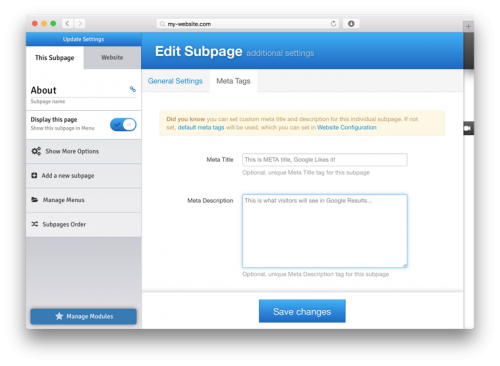Reload the page with the refresh icon
500x366 pixels.
(333, 24)
